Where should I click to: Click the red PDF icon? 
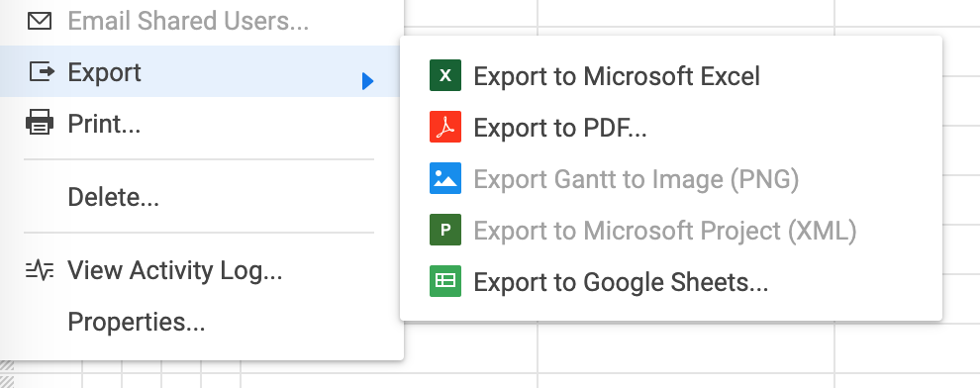click(445, 127)
